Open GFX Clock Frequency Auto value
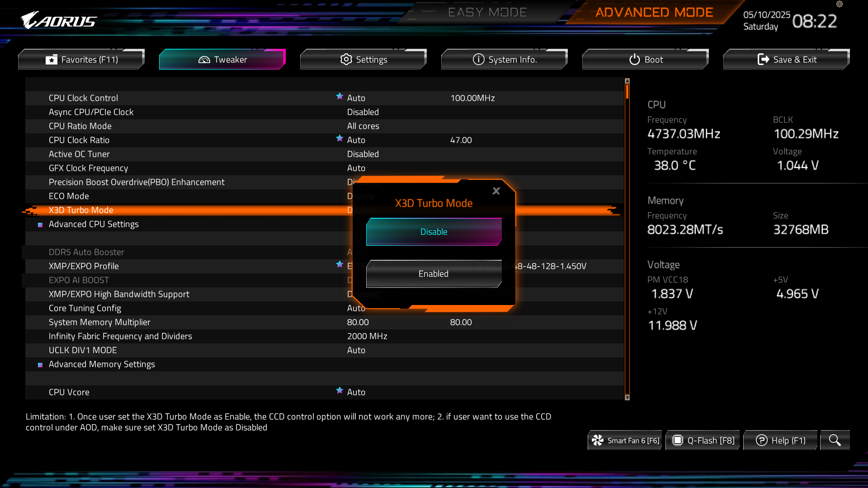 pos(356,168)
